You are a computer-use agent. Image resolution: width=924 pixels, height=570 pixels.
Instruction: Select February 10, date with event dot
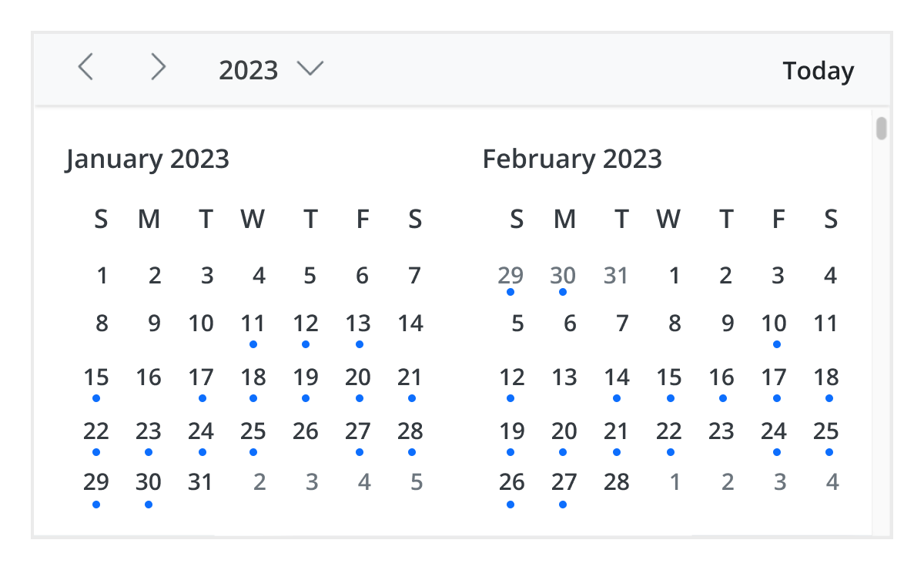click(776, 324)
